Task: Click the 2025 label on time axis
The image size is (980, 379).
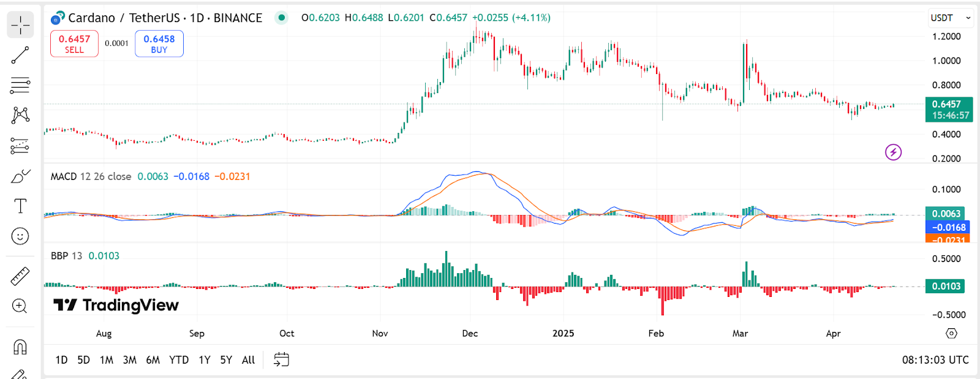Action: coord(563,334)
